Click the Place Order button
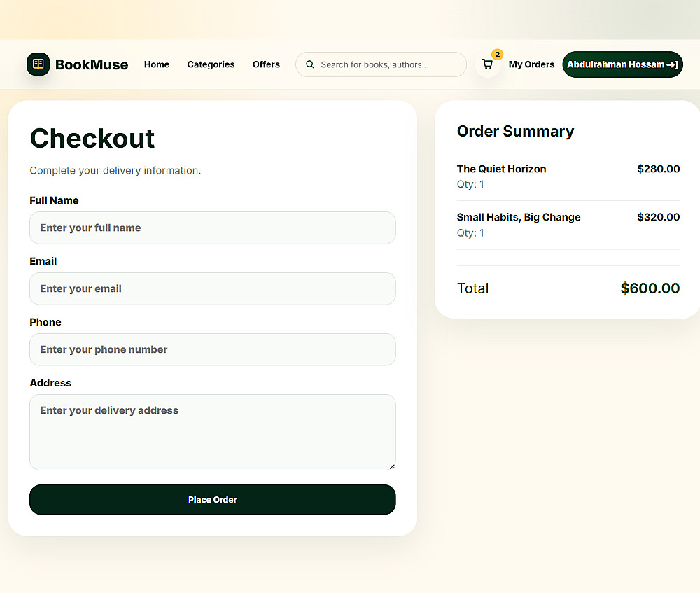This screenshot has width=700, height=593. pos(213,500)
